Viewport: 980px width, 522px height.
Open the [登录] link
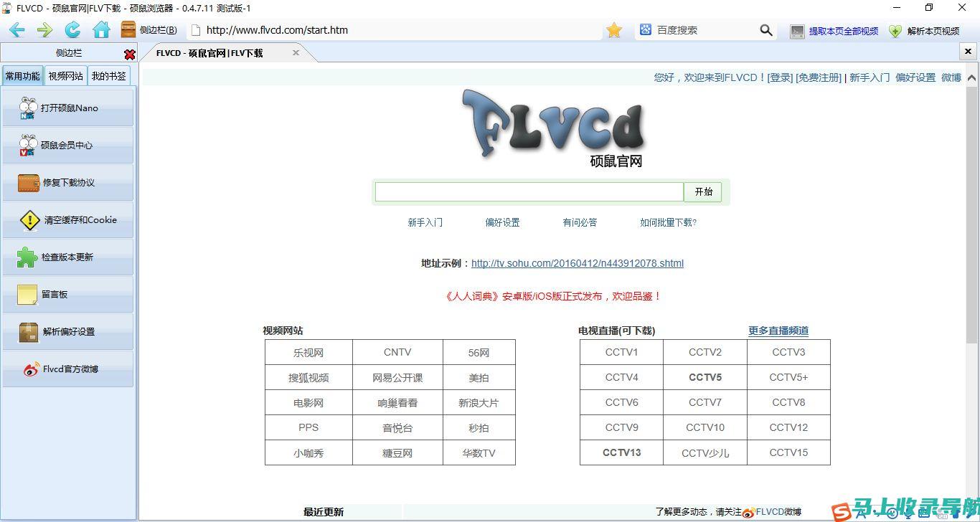(780, 77)
